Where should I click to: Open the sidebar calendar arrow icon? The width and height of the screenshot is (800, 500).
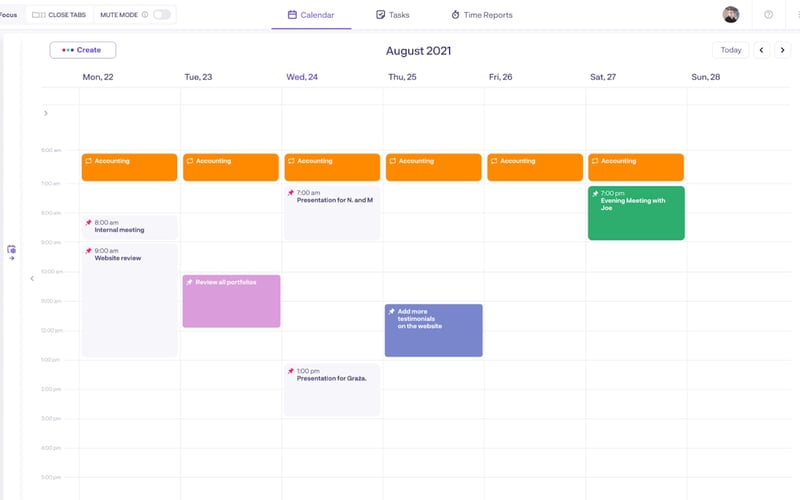pyautogui.click(x=11, y=253)
